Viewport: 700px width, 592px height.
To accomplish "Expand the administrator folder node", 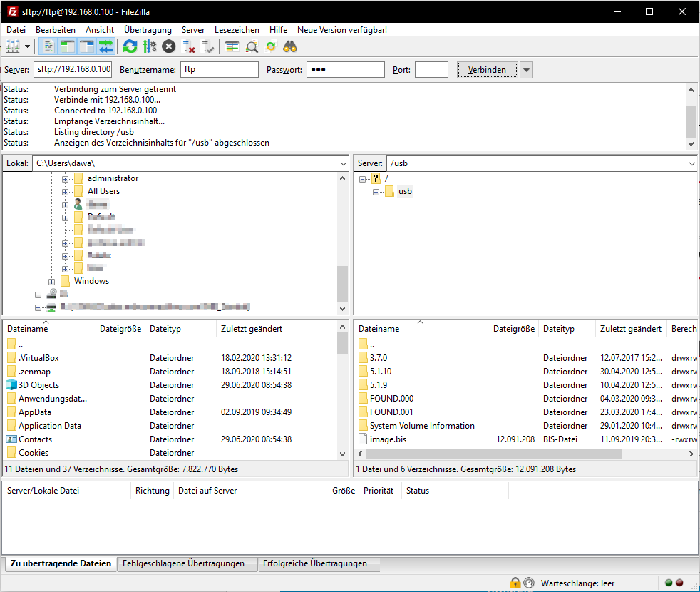I will click(x=65, y=179).
